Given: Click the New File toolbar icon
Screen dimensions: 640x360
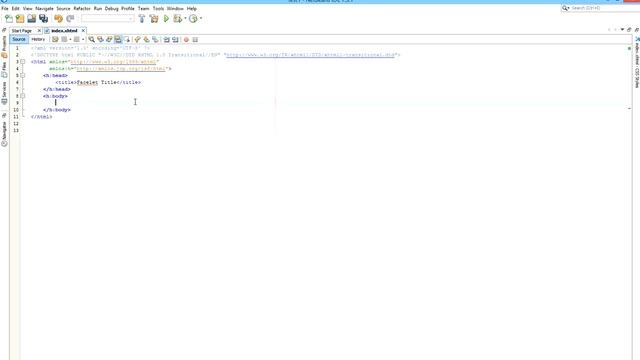Looking at the screenshot, I should pyautogui.click(x=9, y=18).
